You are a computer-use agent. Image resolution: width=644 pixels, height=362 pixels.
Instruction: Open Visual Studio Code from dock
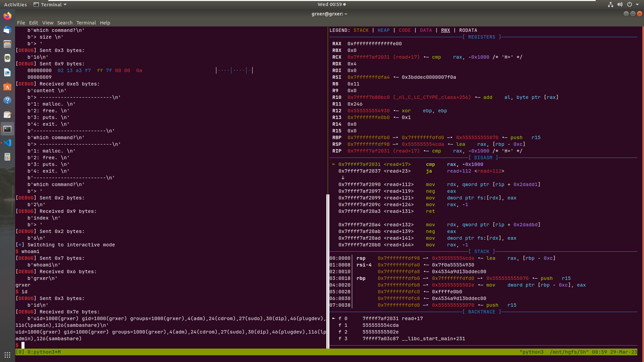point(7,143)
